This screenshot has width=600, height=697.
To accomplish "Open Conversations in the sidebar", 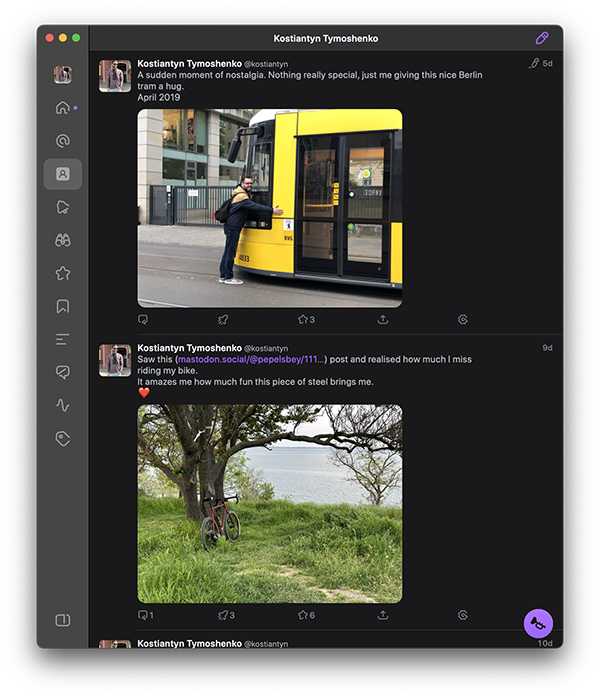I will pyautogui.click(x=63, y=207).
